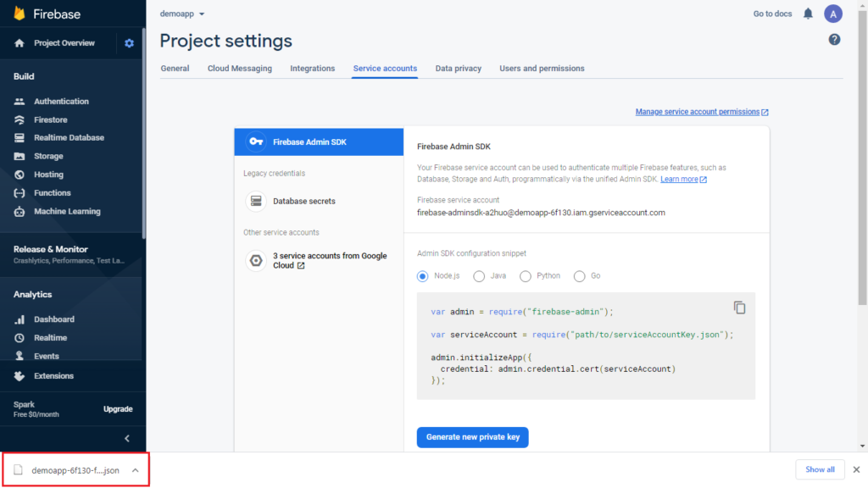
Task: Open notifications bell icon
Action: pos(808,14)
